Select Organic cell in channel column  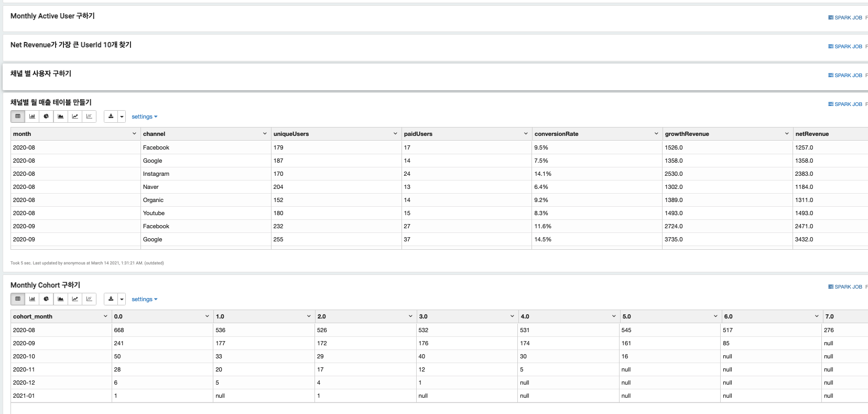pos(205,200)
